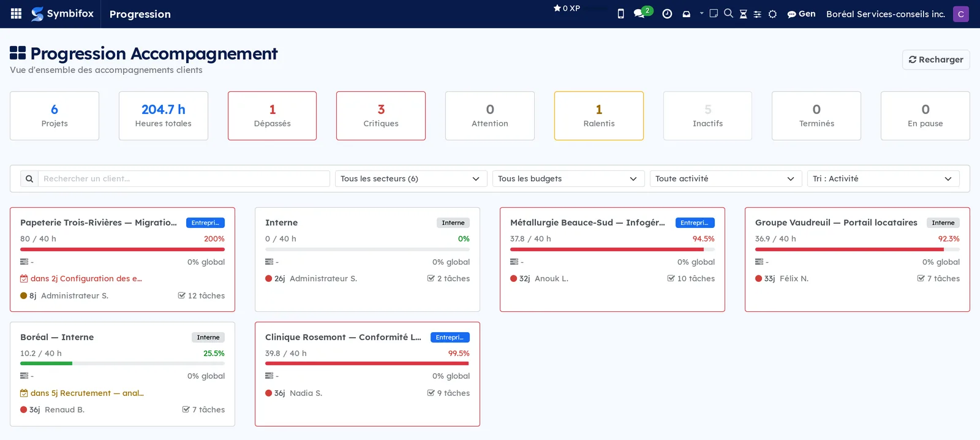Filter by En pause stat card

(925, 116)
